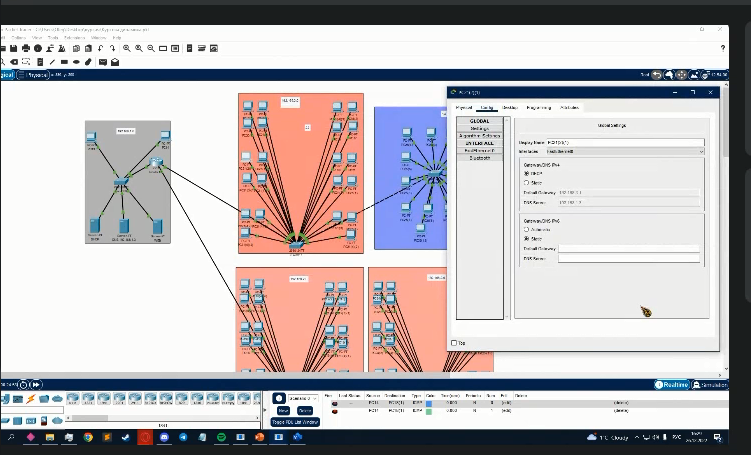Click the green color swatch in PDU list
Image resolution: width=751 pixels, height=455 pixels.
pyautogui.click(x=428, y=403)
